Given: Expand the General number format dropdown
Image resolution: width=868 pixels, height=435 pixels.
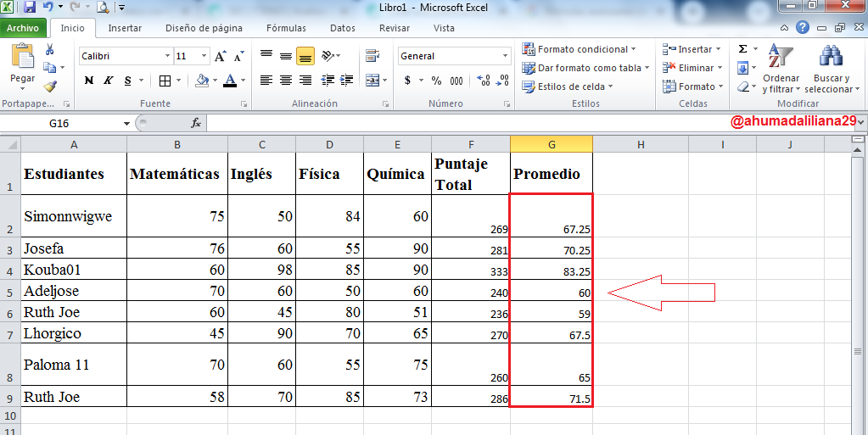Looking at the screenshot, I should coord(505,56).
